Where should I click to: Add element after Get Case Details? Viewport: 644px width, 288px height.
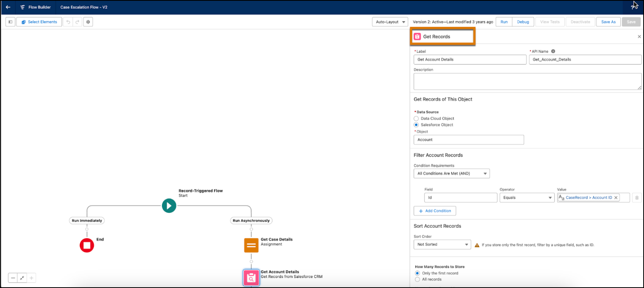(x=251, y=262)
